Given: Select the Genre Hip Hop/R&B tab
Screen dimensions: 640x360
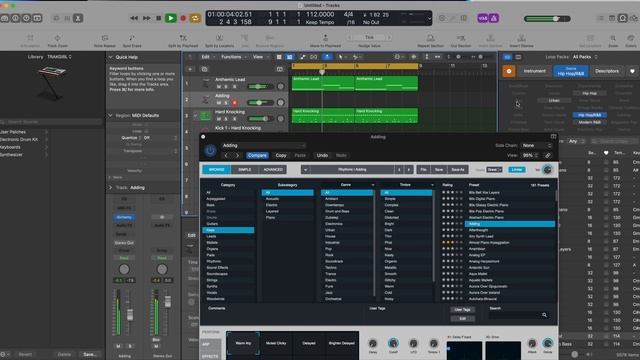Looking at the screenshot, I should [x=571, y=71].
